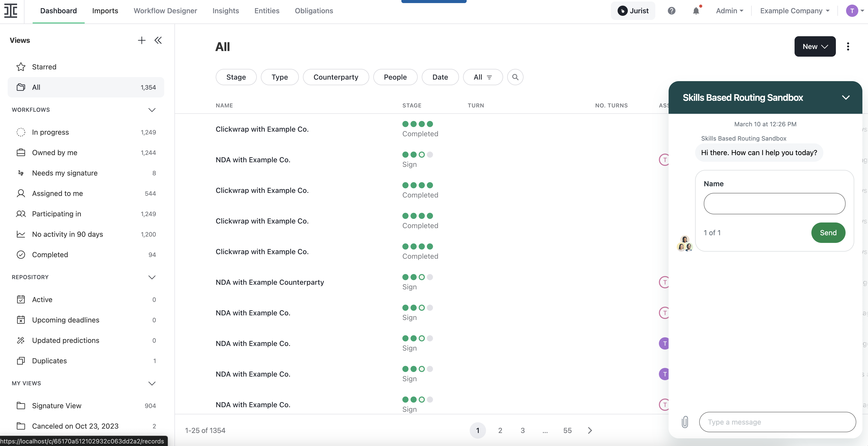Filter by People
This screenshot has height=446, width=868.
(x=395, y=77)
